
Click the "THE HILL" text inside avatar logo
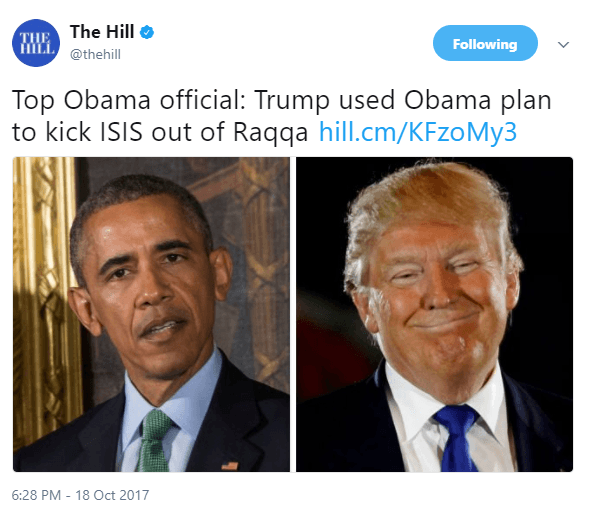(x=36, y=43)
